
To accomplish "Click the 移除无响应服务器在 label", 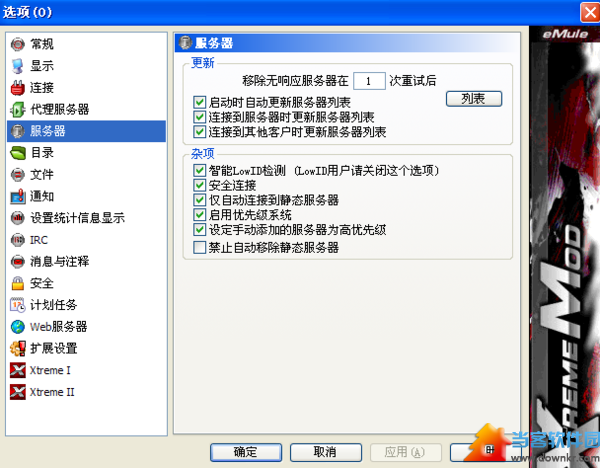I will pos(295,81).
